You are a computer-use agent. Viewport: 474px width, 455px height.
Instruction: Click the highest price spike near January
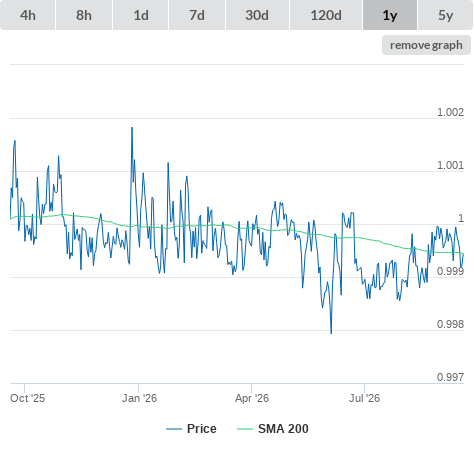[132, 128]
